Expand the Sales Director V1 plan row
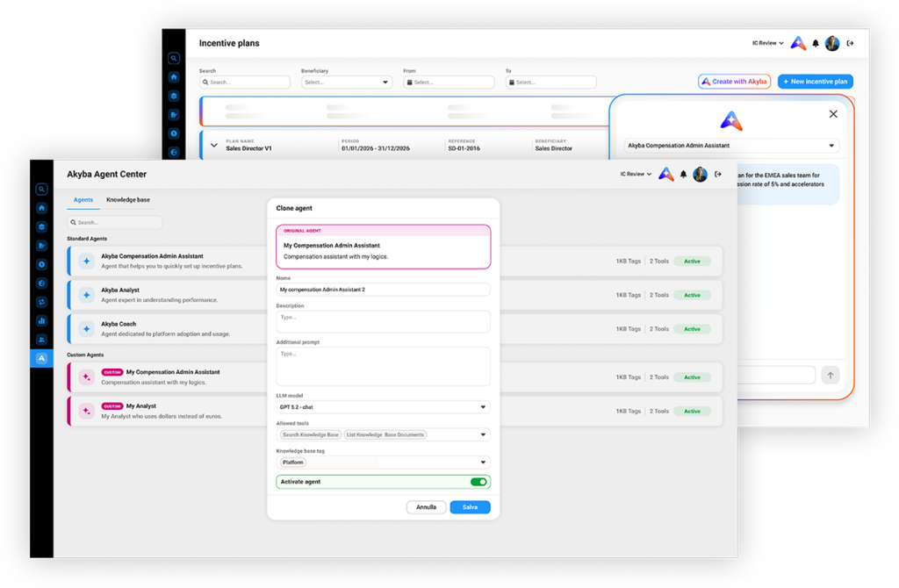 pyautogui.click(x=214, y=145)
